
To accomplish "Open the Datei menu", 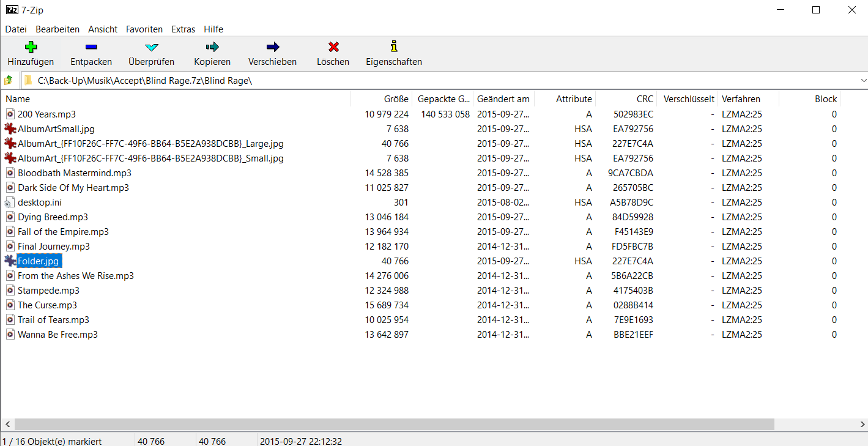I will pos(16,29).
